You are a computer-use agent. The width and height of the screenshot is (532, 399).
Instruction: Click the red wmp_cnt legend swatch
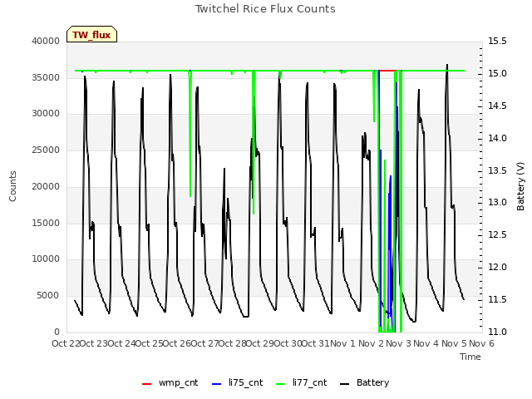[x=146, y=384]
